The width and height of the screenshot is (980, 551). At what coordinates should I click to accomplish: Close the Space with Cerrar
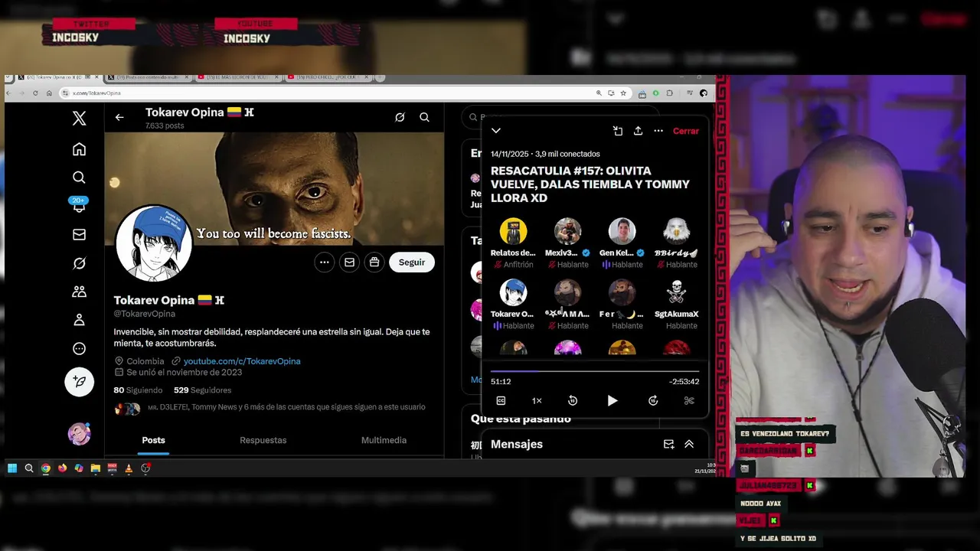point(686,131)
